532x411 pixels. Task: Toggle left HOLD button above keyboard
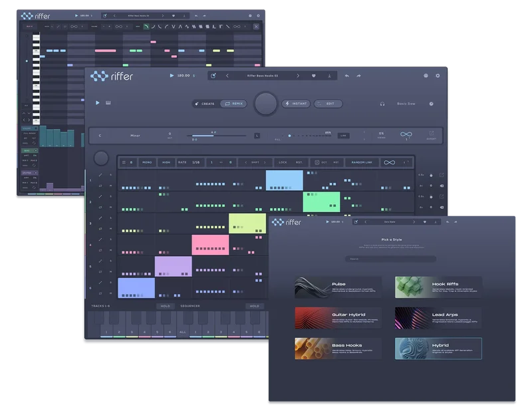click(165, 306)
